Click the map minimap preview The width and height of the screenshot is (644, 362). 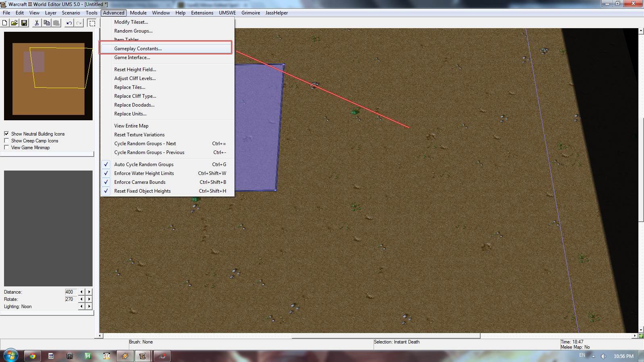click(x=48, y=76)
